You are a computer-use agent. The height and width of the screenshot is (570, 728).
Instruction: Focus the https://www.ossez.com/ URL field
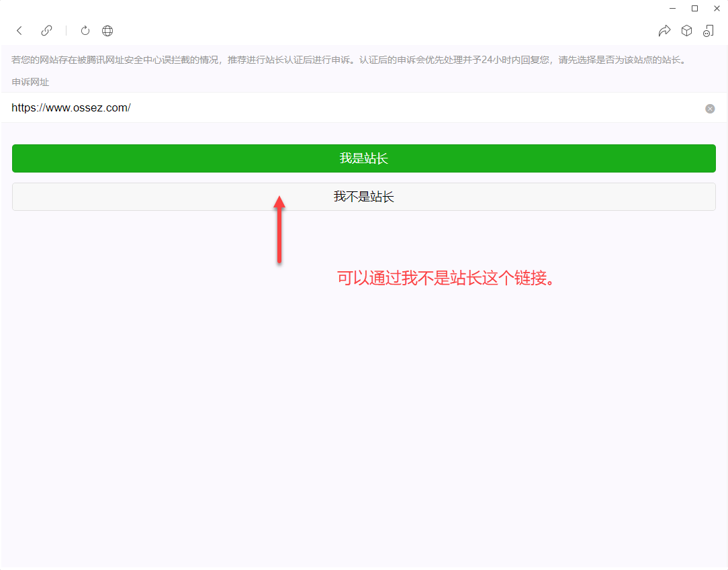(x=336, y=108)
